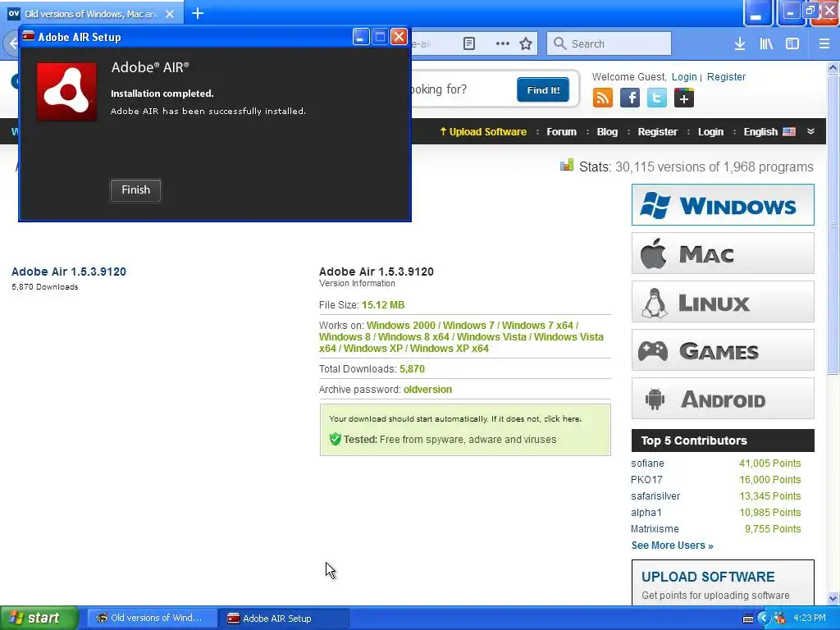Bookmark this page with the star icon
The width and height of the screenshot is (840, 630).
tap(526, 43)
